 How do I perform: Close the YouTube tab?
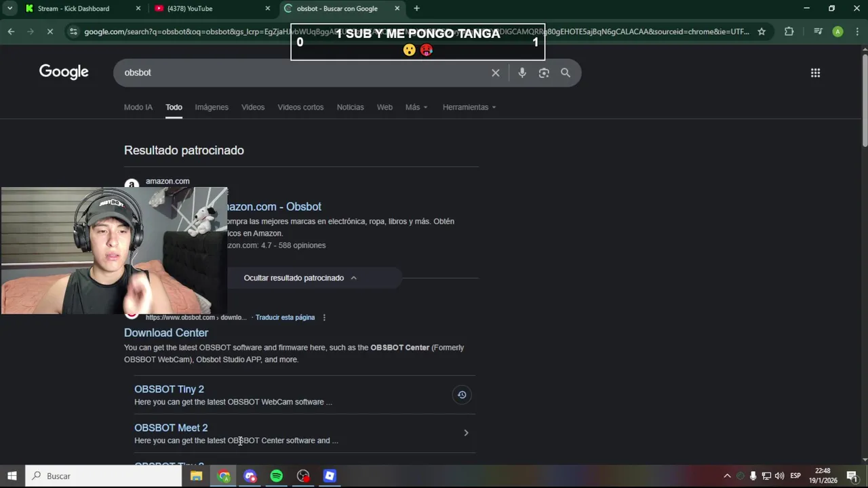[x=267, y=8]
